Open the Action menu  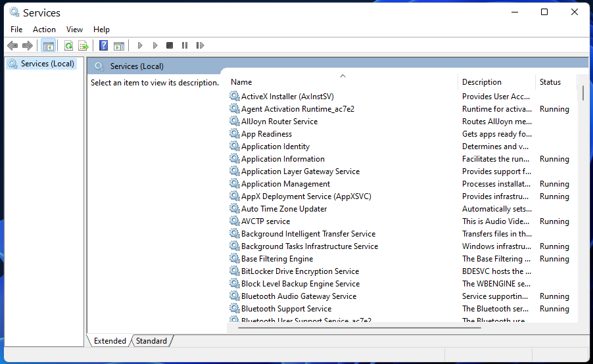[x=44, y=30]
